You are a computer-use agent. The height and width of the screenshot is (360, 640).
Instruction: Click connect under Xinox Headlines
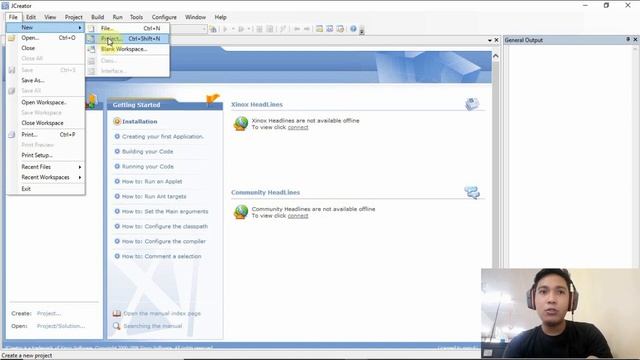coord(298,127)
